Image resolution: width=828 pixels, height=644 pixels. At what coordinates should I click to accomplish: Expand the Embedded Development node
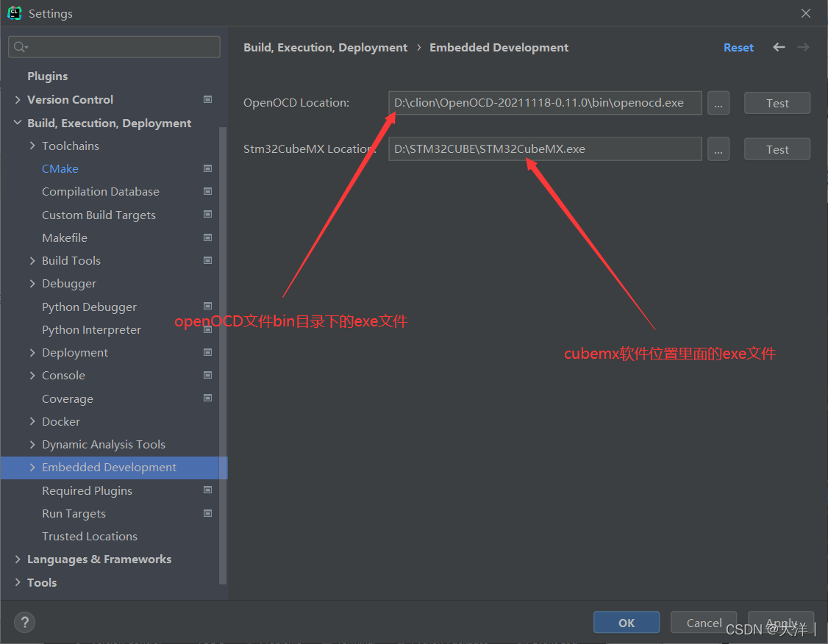tap(32, 467)
